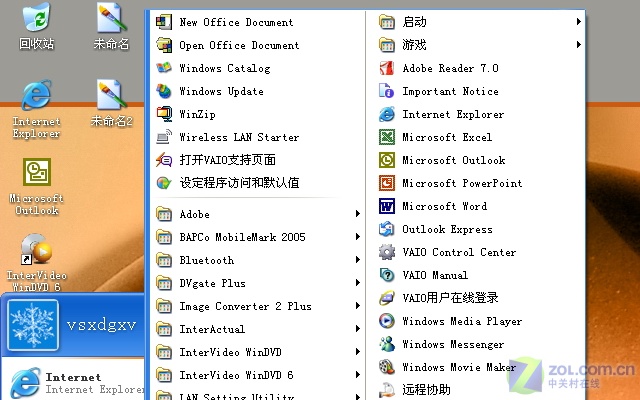Select VAIO Manual menu entry
Viewport: 640px width, 400px height.
tap(476, 275)
